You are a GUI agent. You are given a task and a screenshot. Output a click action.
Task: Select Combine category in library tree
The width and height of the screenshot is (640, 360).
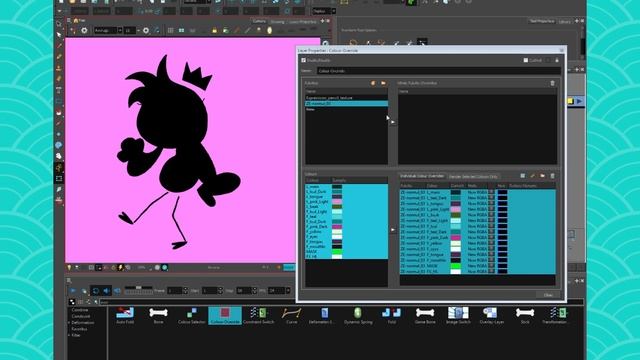coord(80,310)
